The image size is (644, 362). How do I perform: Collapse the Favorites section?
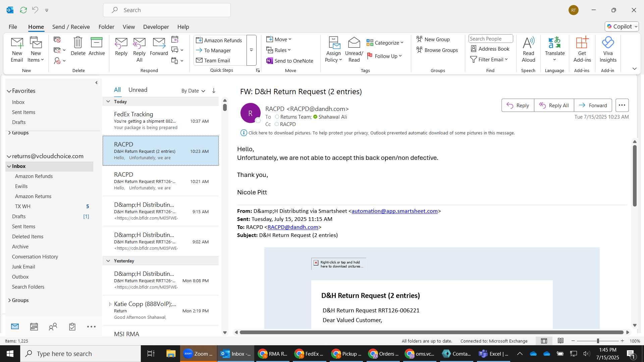tap(9, 91)
